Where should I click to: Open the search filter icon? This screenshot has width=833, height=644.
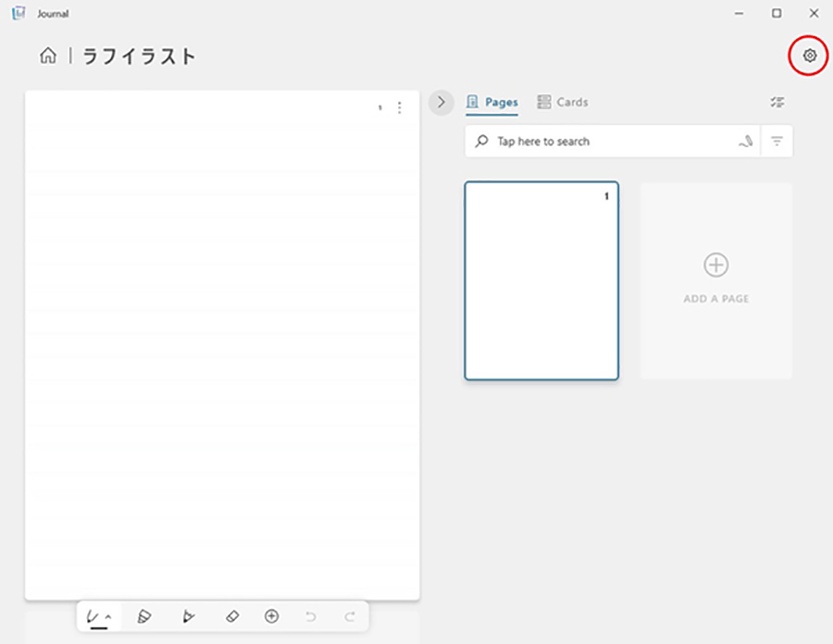pos(777,142)
